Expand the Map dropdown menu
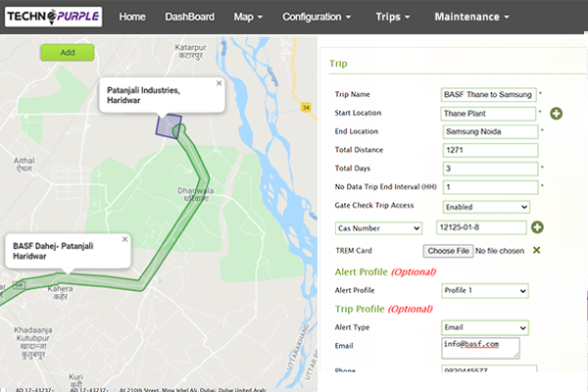This screenshot has width=588, height=392. point(248,17)
